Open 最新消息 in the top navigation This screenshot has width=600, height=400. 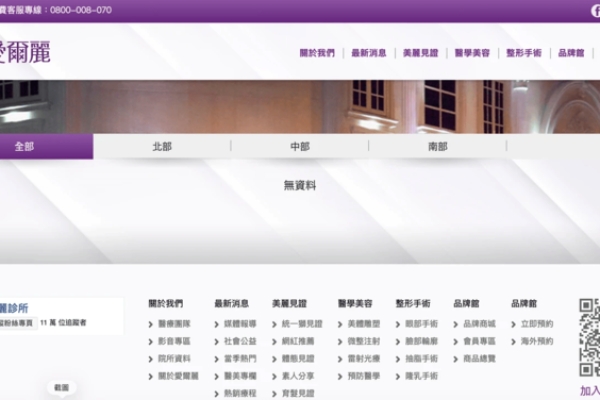pos(368,53)
